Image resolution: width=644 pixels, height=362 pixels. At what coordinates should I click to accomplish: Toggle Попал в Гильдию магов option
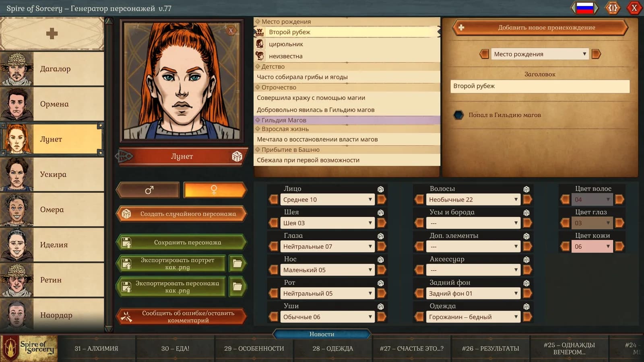pos(458,115)
